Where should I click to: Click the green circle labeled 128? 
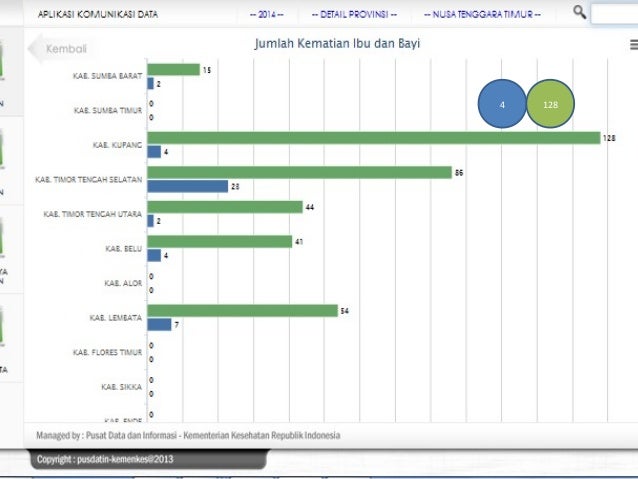tap(550, 104)
